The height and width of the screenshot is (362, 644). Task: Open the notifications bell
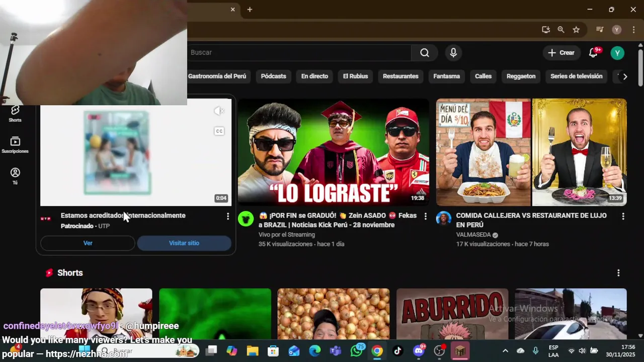[x=594, y=53]
